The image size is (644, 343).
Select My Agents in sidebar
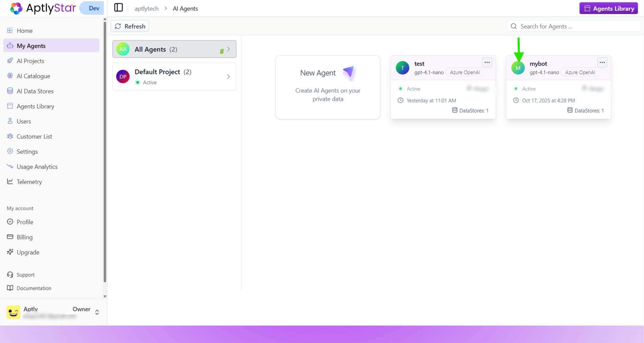click(x=52, y=46)
